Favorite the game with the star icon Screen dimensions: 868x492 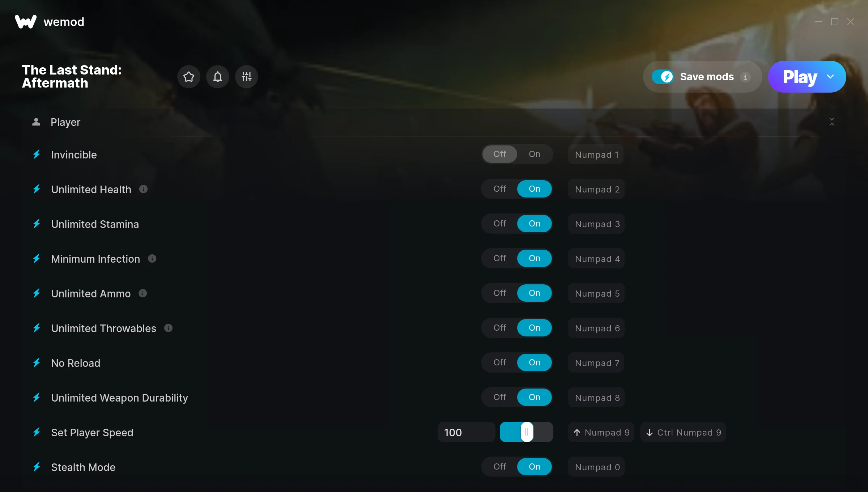pos(189,77)
